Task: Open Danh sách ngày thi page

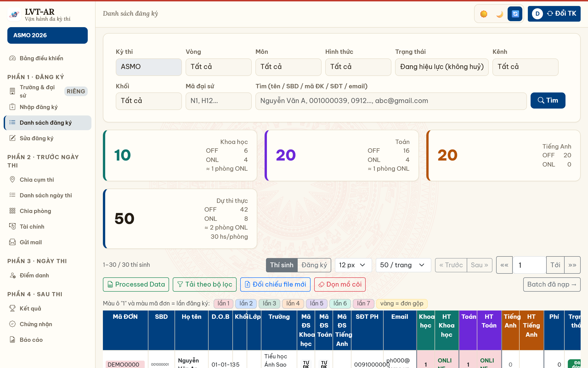Action: click(47, 195)
